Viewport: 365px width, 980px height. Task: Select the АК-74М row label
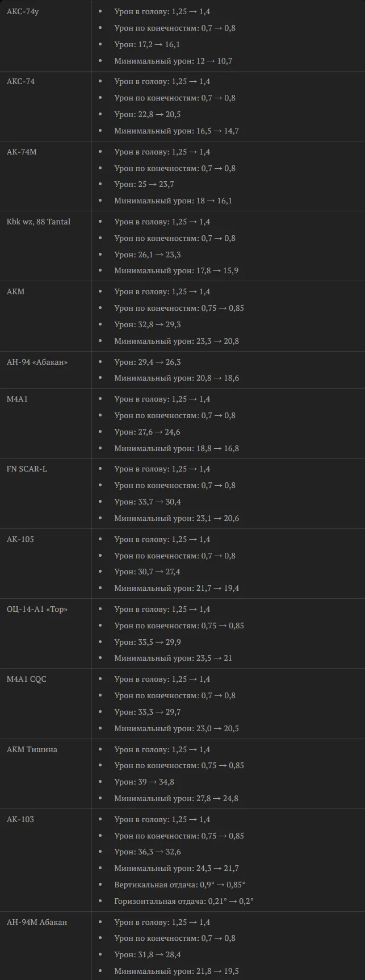coord(22,152)
